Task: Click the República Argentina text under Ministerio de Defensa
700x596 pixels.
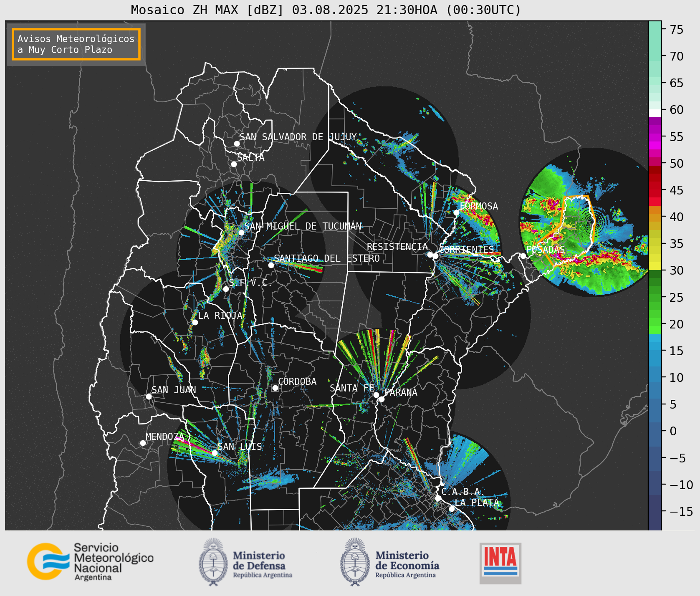Action: (x=263, y=575)
